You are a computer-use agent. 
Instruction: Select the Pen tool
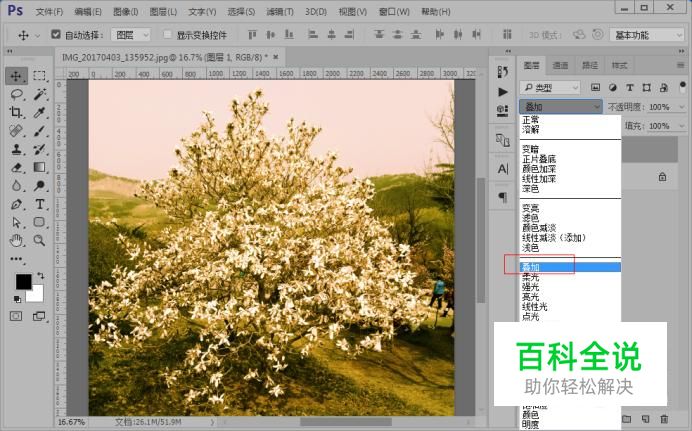[16, 204]
